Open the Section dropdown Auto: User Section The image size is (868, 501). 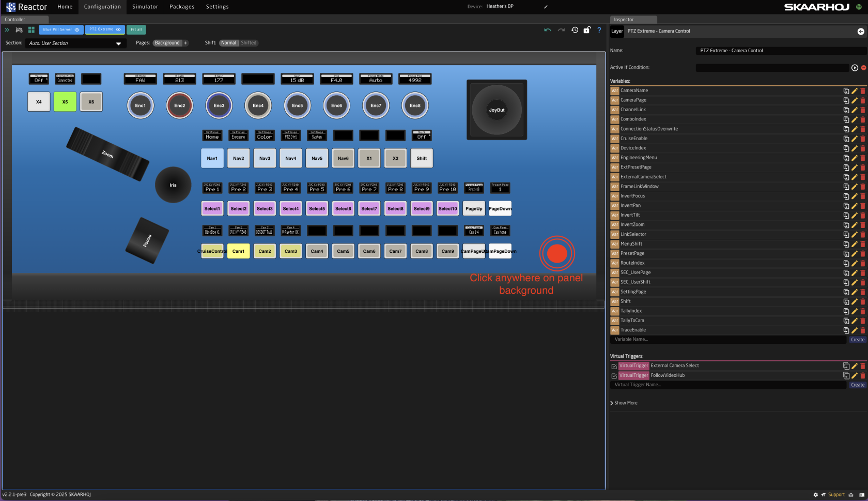click(75, 43)
